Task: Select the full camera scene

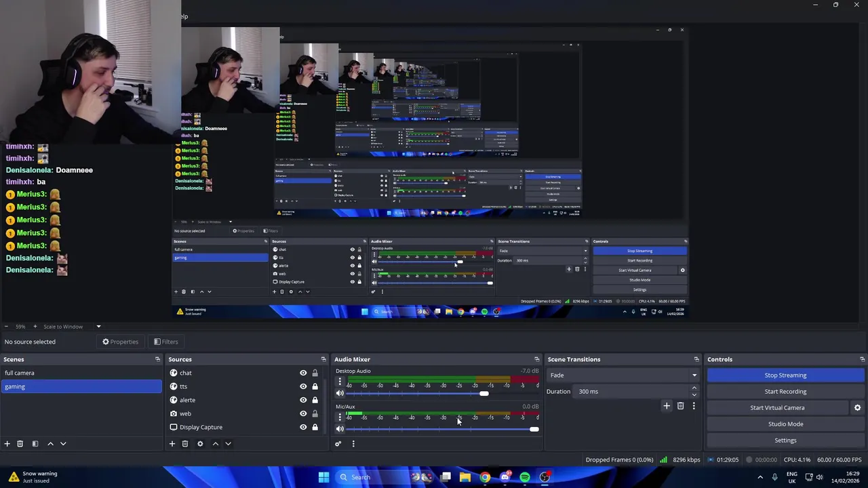Action: (81, 373)
